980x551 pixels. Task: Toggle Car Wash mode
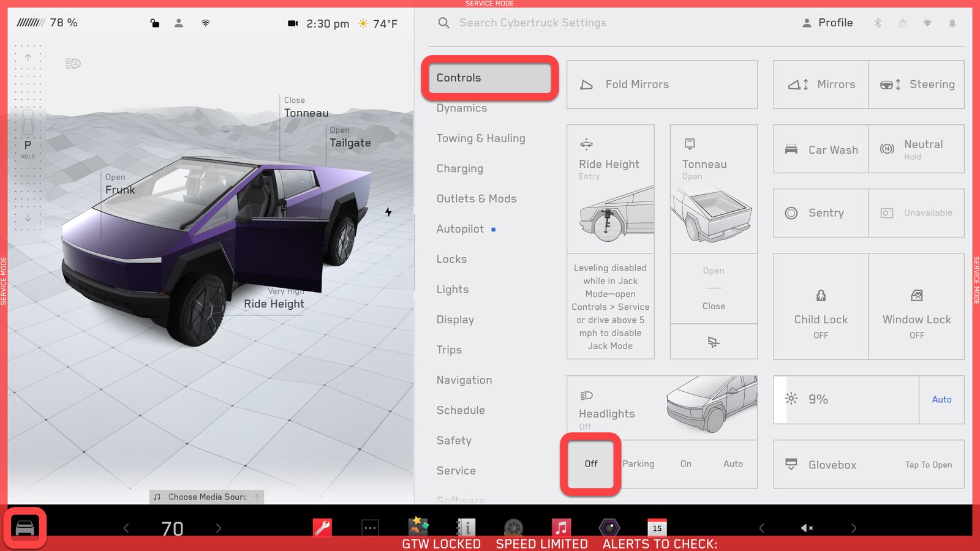tap(821, 149)
